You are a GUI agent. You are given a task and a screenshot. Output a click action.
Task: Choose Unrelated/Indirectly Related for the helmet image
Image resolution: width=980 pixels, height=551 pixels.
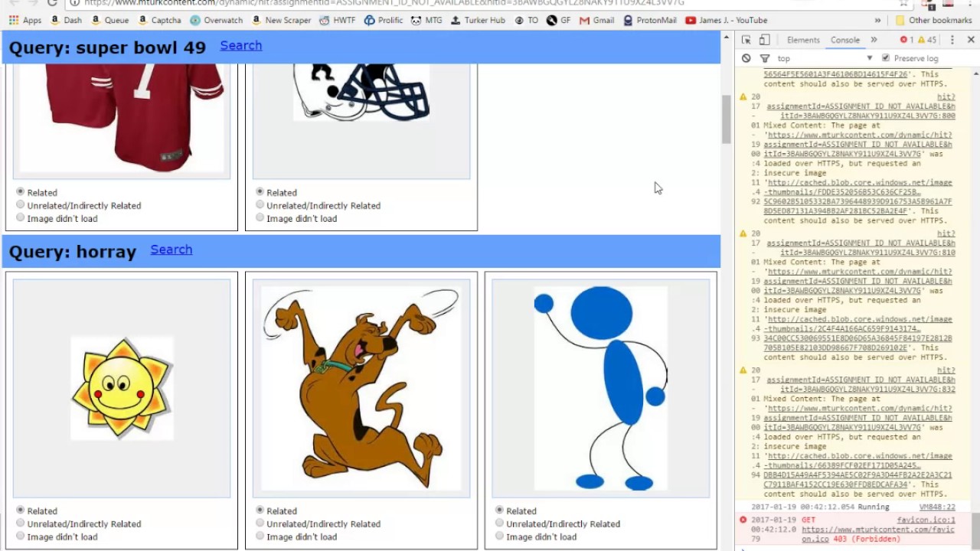click(x=260, y=205)
